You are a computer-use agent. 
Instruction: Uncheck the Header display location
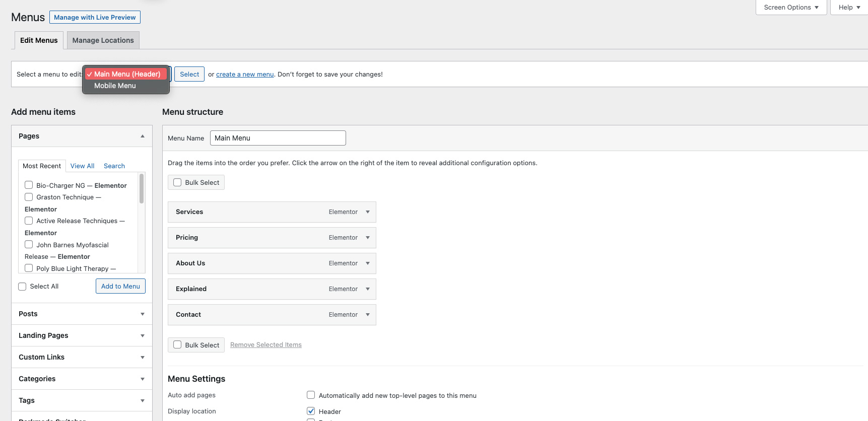coord(311,411)
